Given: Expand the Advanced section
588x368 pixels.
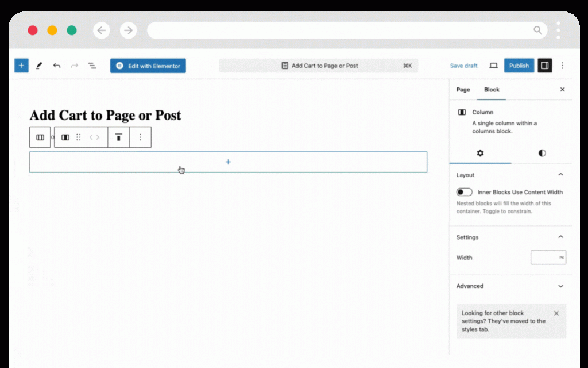Looking at the screenshot, I should click(x=560, y=286).
